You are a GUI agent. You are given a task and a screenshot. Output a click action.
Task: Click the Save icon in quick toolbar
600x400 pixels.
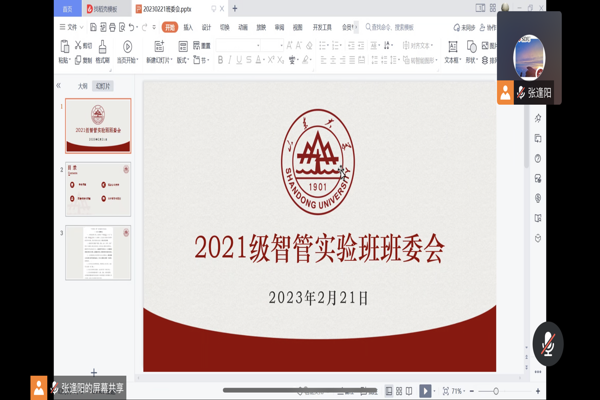tap(93, 27)
